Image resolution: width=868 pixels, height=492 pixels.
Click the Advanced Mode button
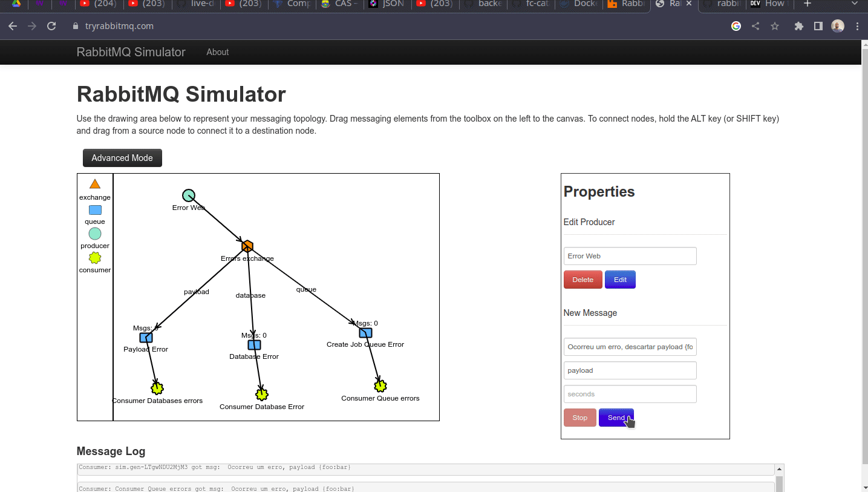[x=122, y=158]
